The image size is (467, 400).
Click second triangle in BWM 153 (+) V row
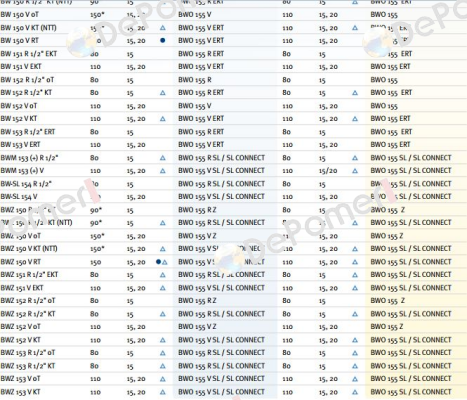click(x=355, y=171)
